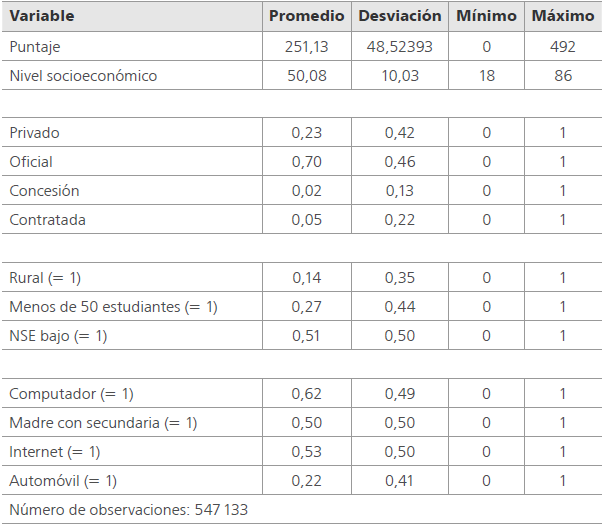Click the Mínimo column header

tap(486, 17)
